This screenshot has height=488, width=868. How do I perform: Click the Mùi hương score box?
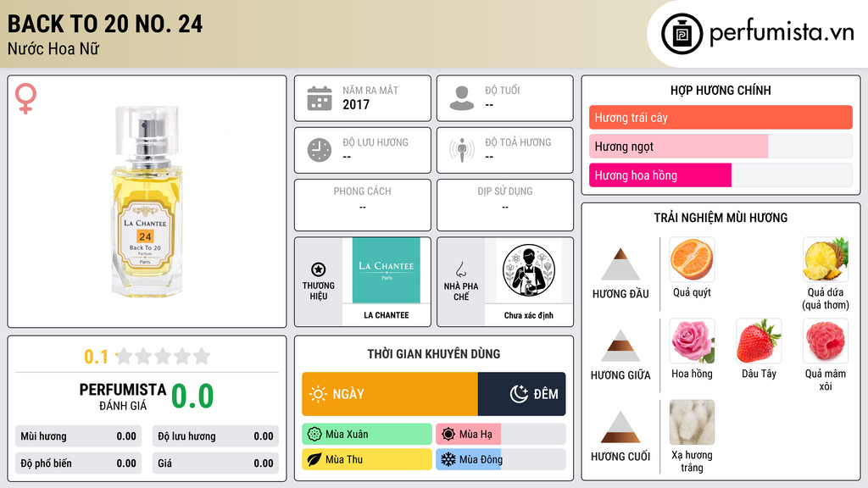[x=78, y=436]
